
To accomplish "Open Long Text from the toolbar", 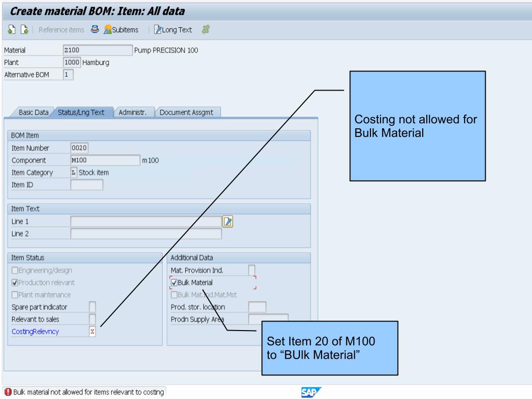I will click(173, 30).
